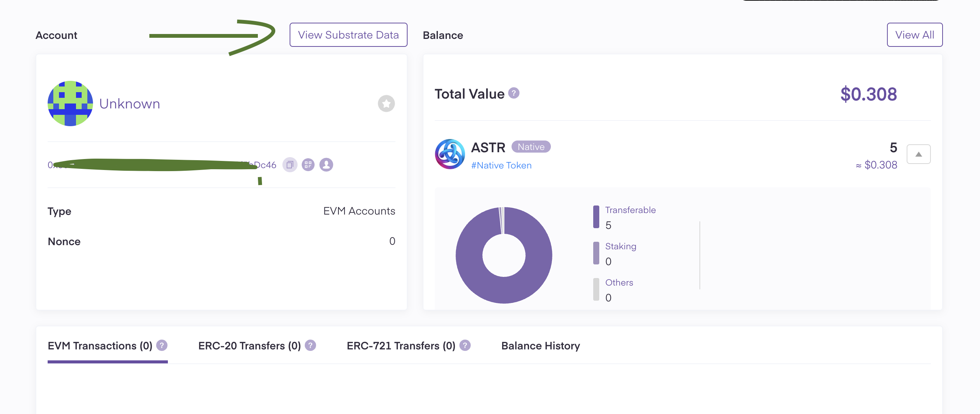Click the Unknown account name

coord(129,104)
